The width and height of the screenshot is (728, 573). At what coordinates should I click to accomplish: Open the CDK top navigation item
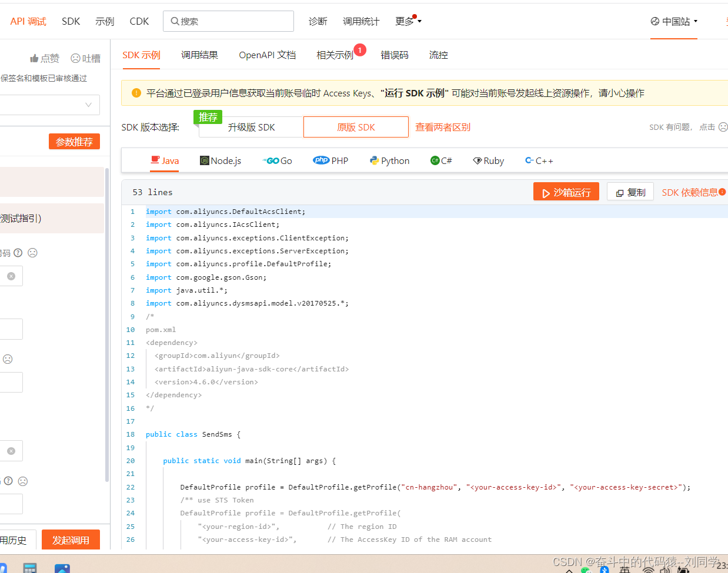pos(139,21)
